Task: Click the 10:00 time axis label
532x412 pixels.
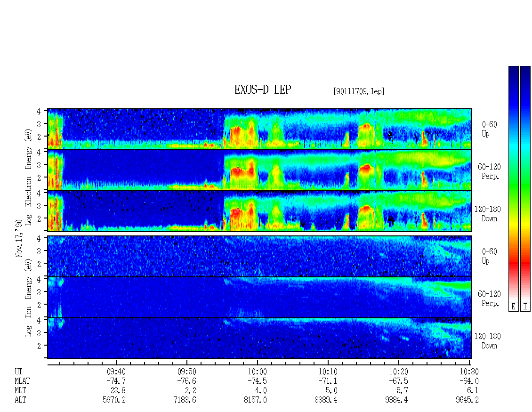Action: (x=257, y=372)
